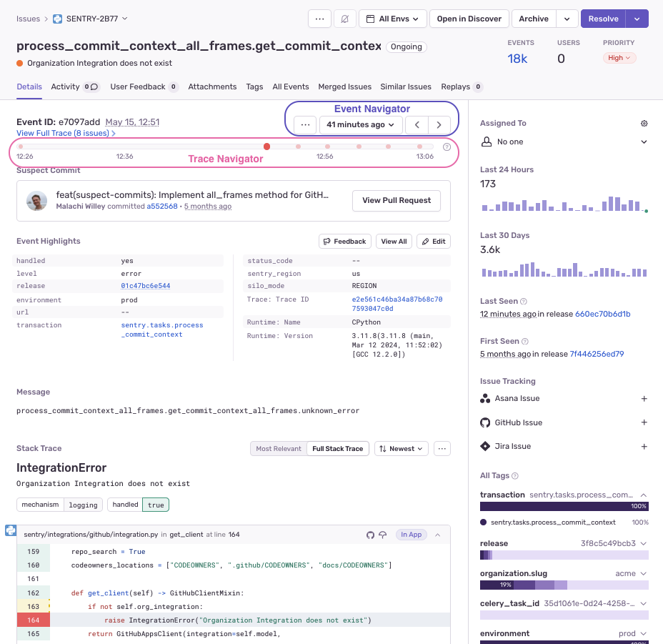Open the assignee settings gear icon
Viewport: 663px width, 644px height.
click(644, 124)
